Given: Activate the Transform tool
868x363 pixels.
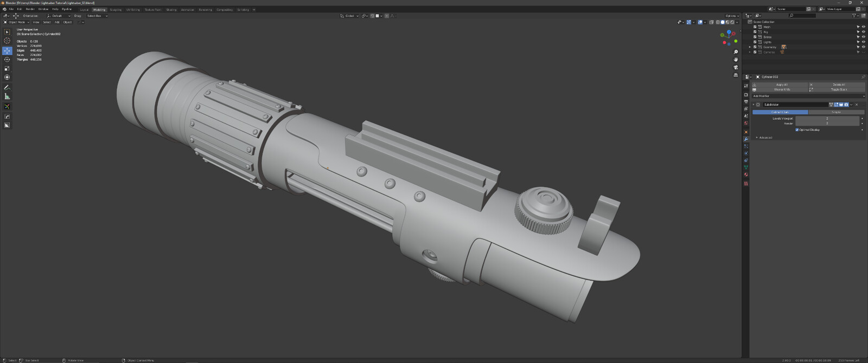Looking at the screenshot, I should (x=7, y=77).
